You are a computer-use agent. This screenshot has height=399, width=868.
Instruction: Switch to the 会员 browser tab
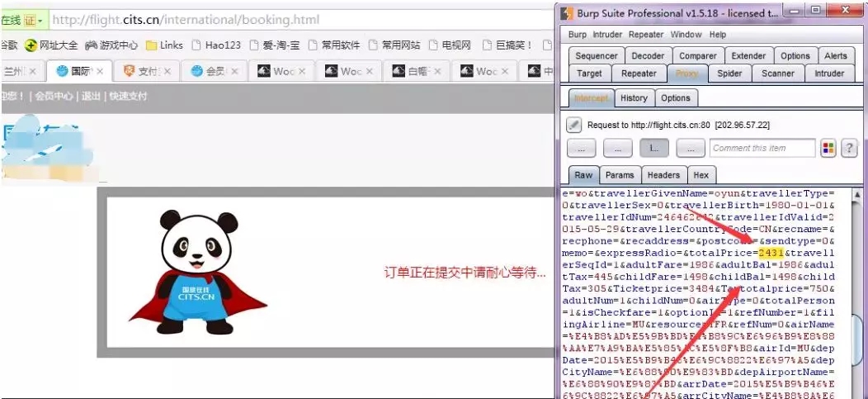[215, 72]
